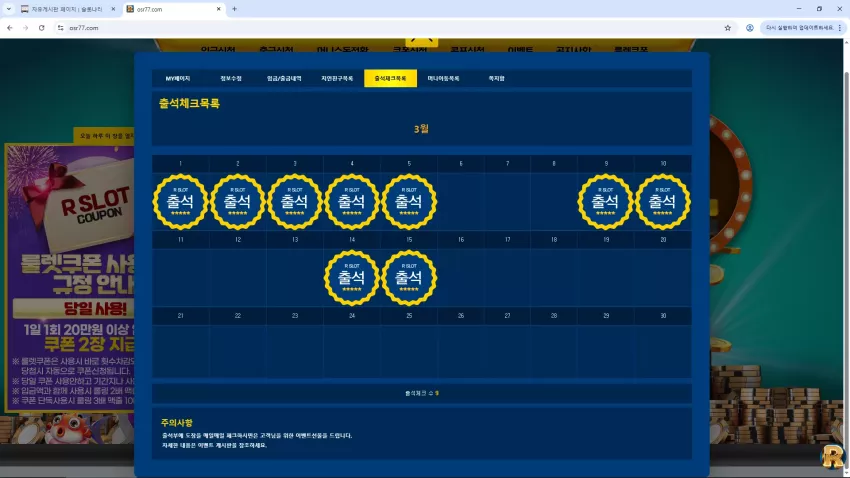Image resolution: width=850 pixels, height=478 pixels.
Task: Open the 입금/출금내역 tab
Action: [284, 78]
